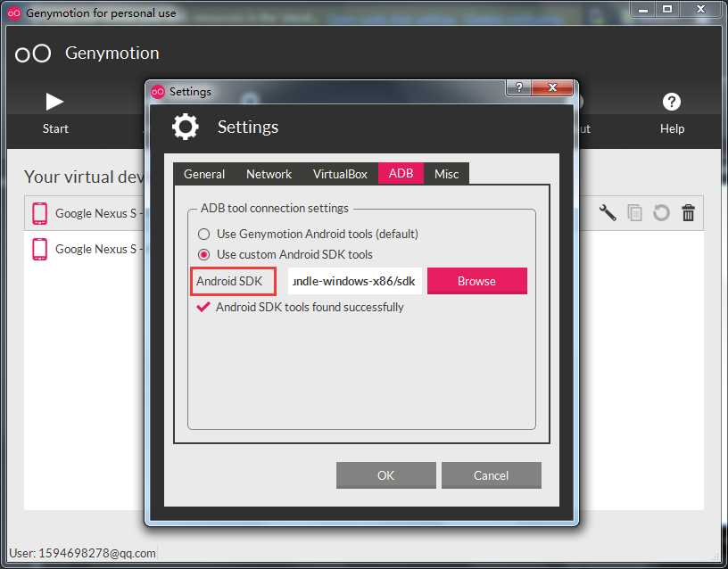Click the help question mark in the Settings title bar
The width and height of the screenshot is (728, 569).
tap(518, 87)
